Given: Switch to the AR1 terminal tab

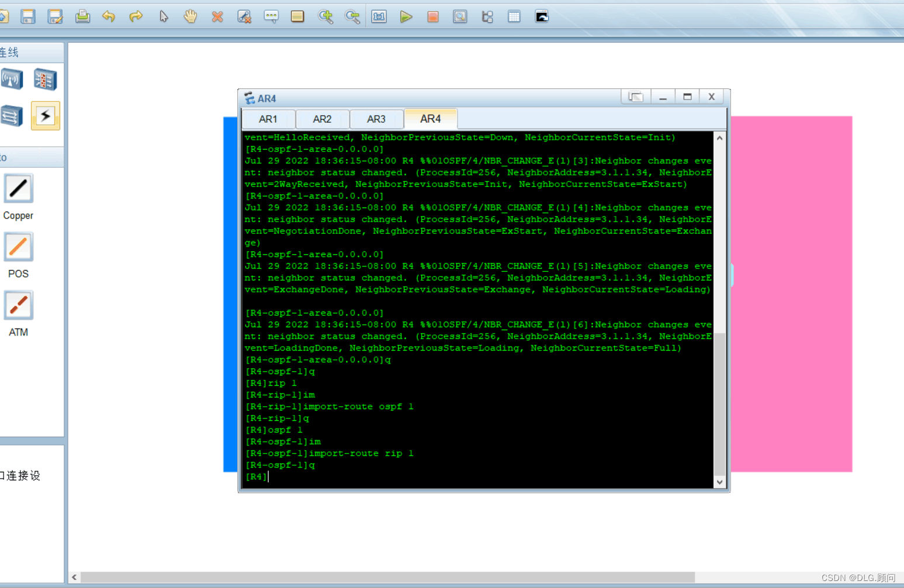Looking at the screenshot, I should (268, 119).
